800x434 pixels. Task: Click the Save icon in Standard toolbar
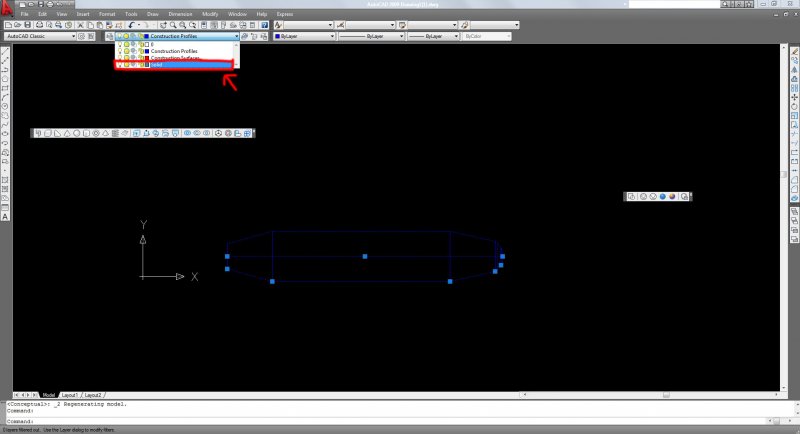click(x=28, y=25)
